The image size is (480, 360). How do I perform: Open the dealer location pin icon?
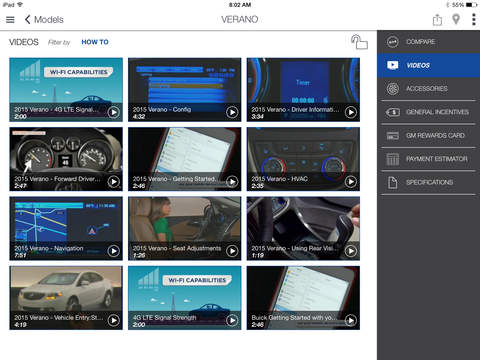(x=456, y=19)
